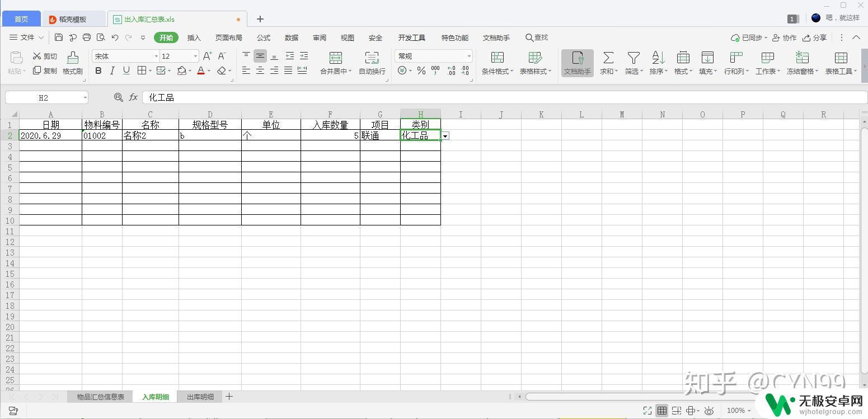Switch to the 页面布局 ribbon tab
This screenshot has height=419, width=868.
[229, 37]
